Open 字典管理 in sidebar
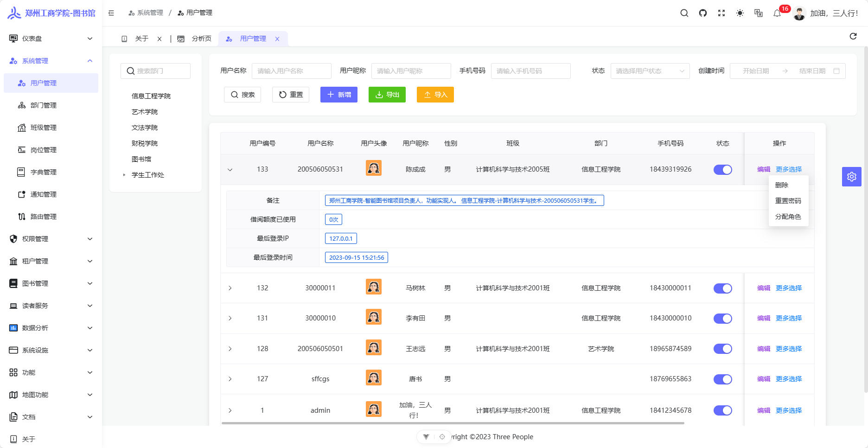Viewport: 868px width, 448px height. tap(51, 172)
